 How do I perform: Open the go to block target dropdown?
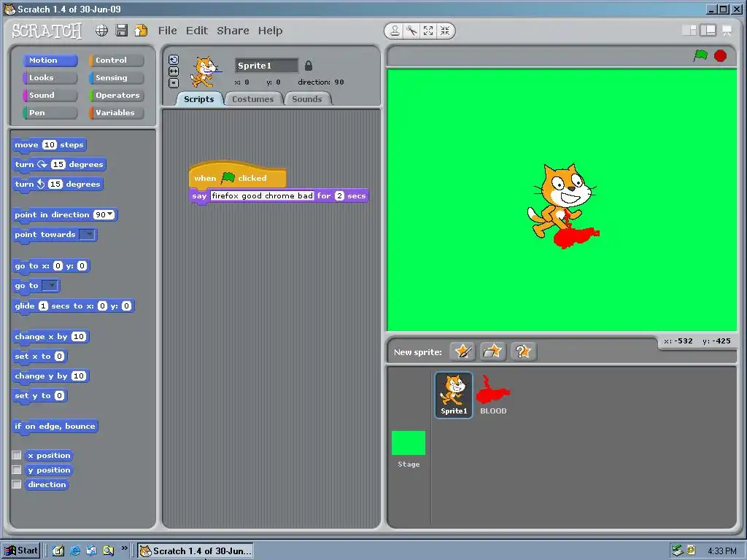point(50,285)
